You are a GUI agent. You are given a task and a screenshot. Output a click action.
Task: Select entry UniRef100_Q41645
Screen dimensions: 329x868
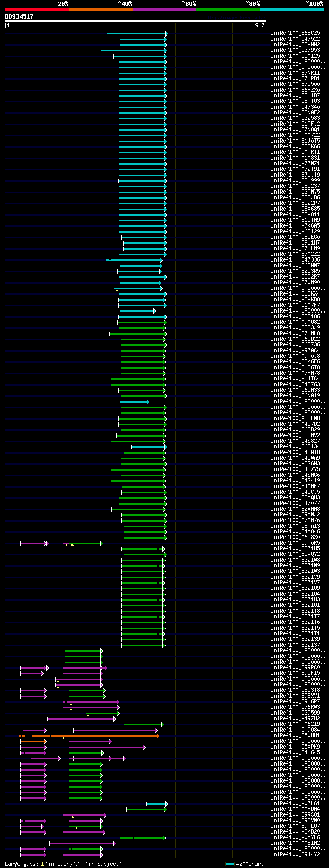295,753
